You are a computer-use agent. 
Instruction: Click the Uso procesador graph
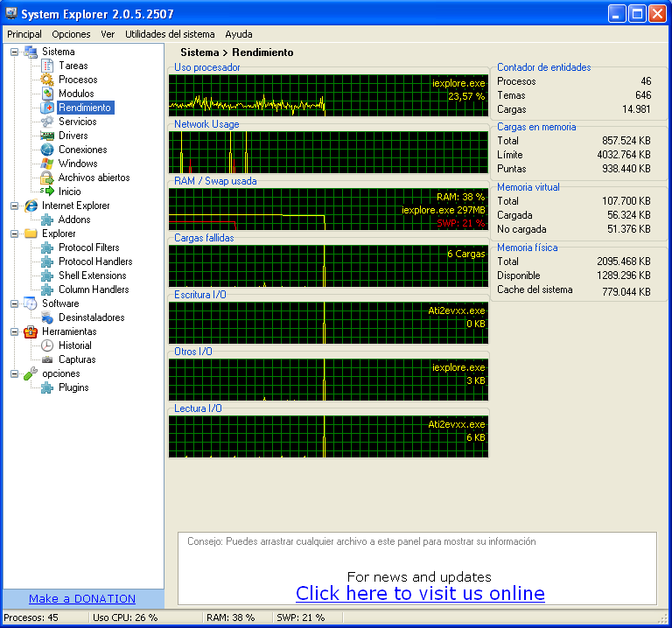[x=328, y=95]
